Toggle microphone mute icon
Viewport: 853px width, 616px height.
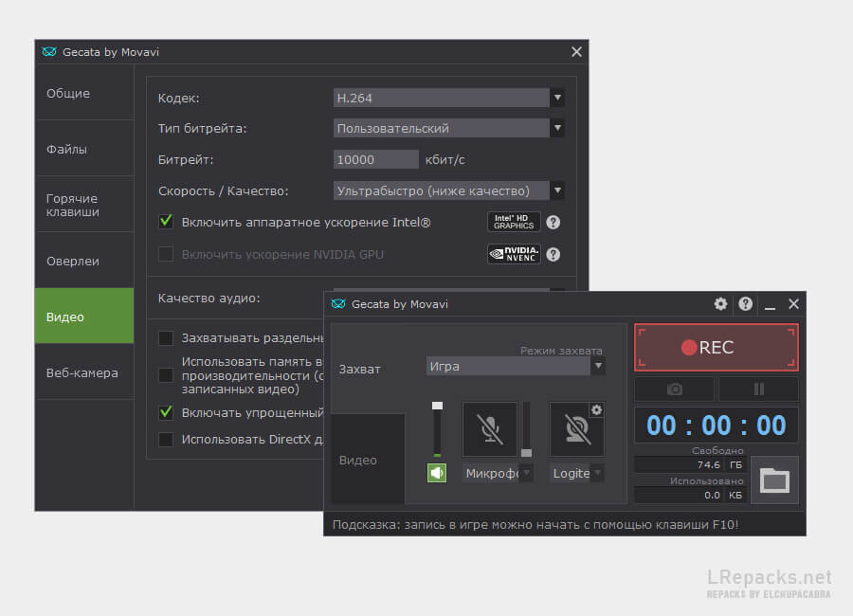tap(490, 428)
